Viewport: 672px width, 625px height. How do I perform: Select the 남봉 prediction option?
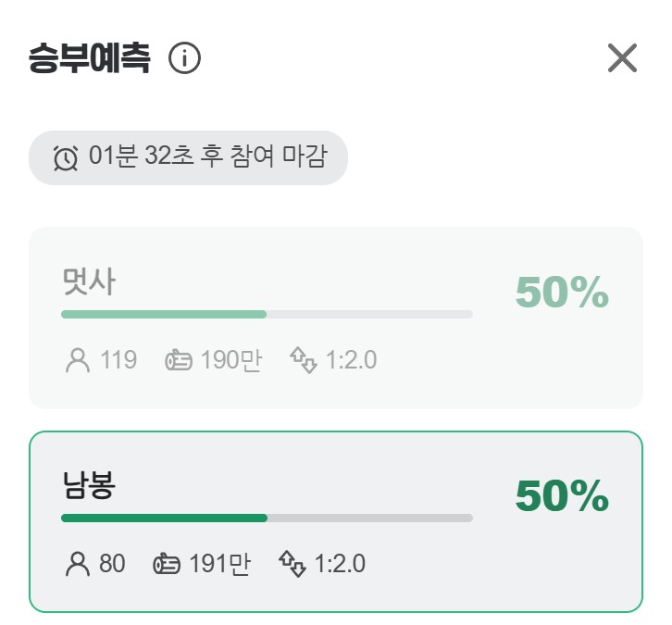pos(335,521)
